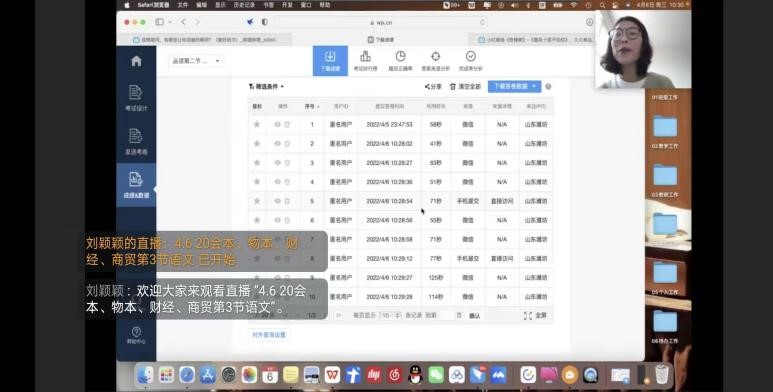Image resolution: width=773 pixels, height=392 pixels.
Task: Expand the exam name selector dropdown
Action: tap(196, 61)
